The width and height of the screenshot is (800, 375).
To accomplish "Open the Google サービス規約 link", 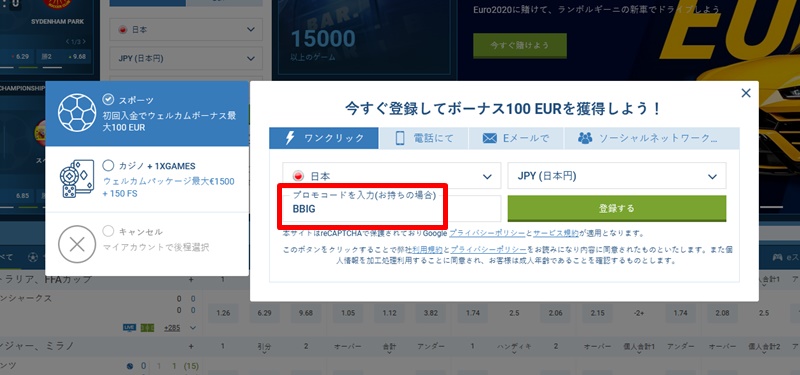I will point(556,233).
